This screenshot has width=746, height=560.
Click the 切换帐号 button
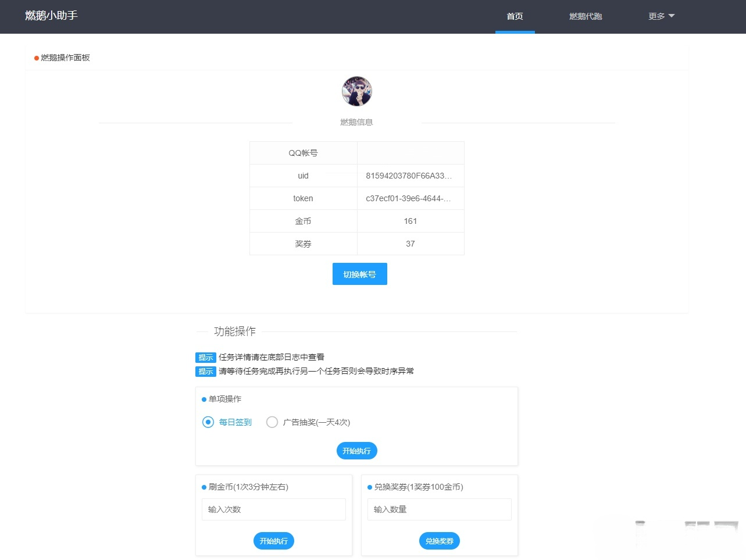coord(359,273)
